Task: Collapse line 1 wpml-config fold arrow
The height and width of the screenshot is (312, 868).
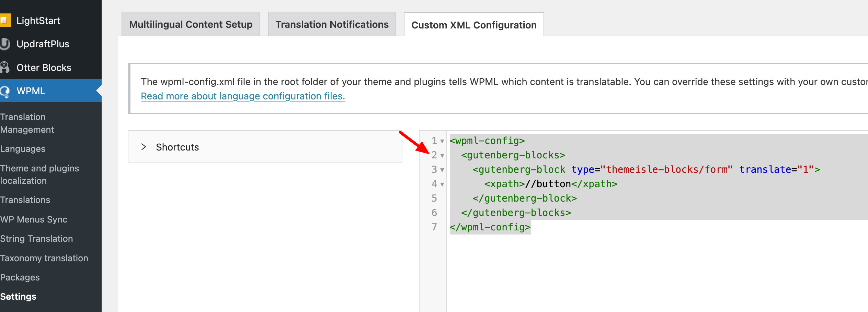Action: pyautogui.click(x=442, y=141)
